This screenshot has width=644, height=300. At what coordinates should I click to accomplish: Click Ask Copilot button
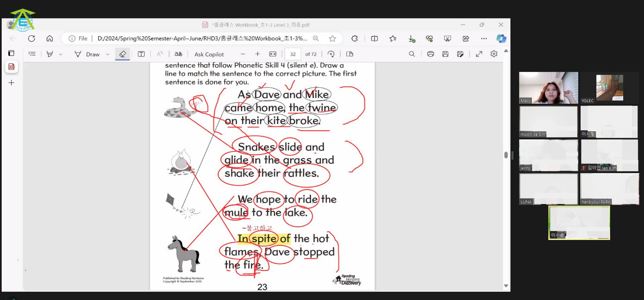tap(209, 54)
